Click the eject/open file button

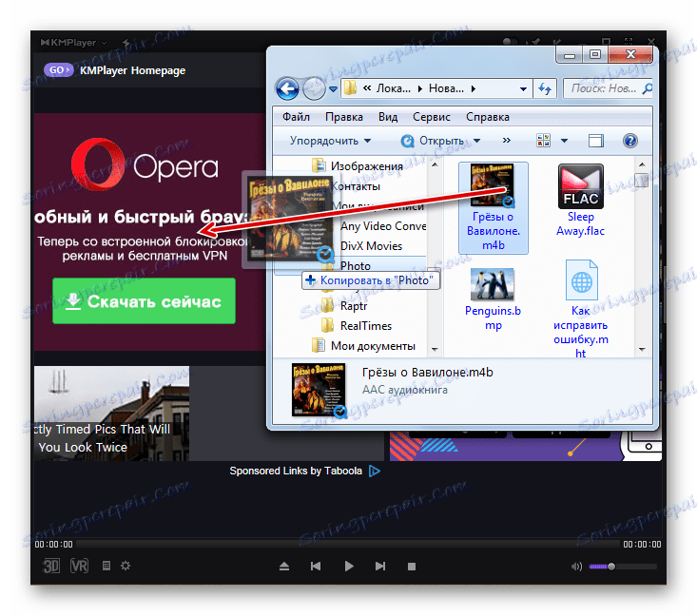tap(284, 566)
